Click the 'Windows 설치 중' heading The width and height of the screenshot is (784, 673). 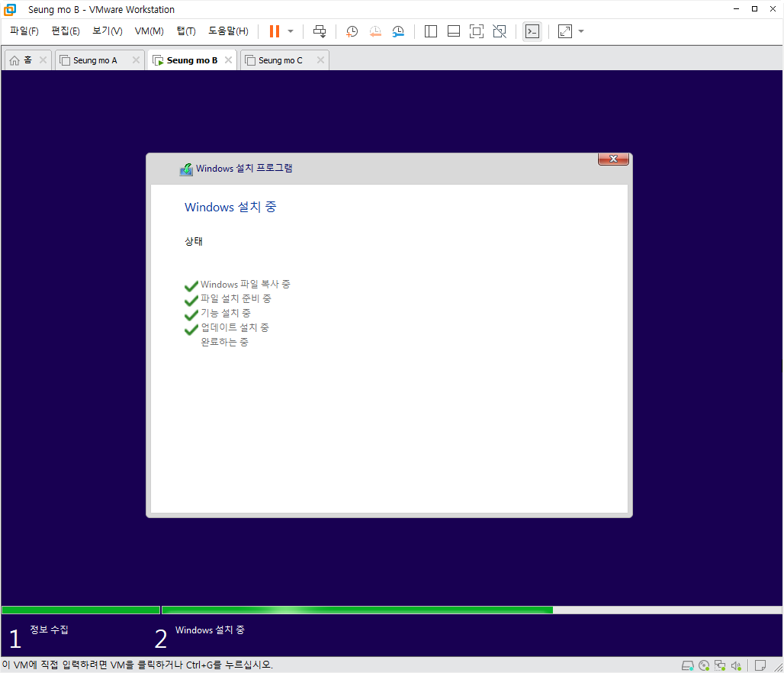click(x=230, y=207)
